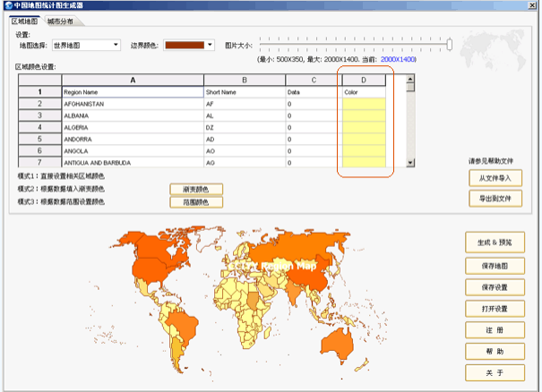Click the blue 2000X1400 current size text
The image size is (542, 392).
pyautogui.click(x=398, y=59)
